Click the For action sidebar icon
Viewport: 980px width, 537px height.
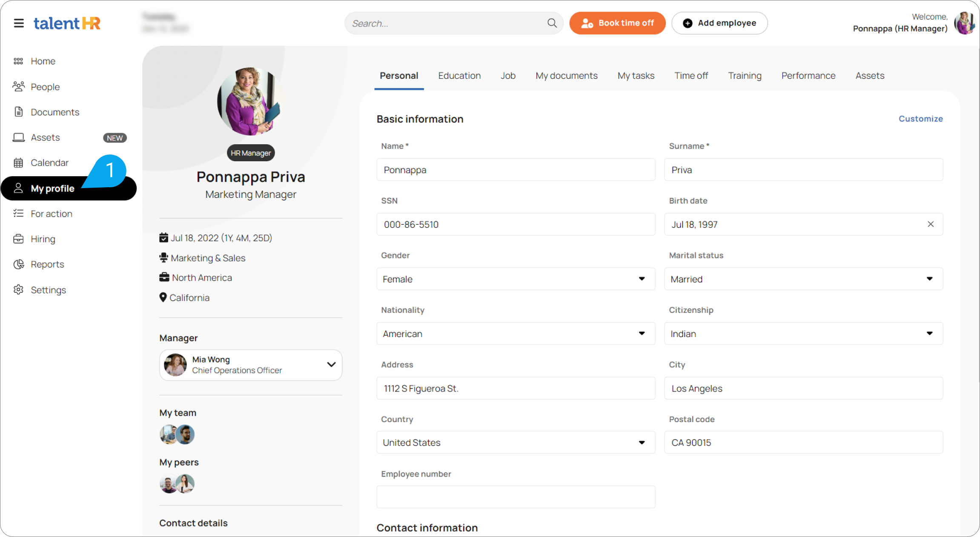pos(18,213)
